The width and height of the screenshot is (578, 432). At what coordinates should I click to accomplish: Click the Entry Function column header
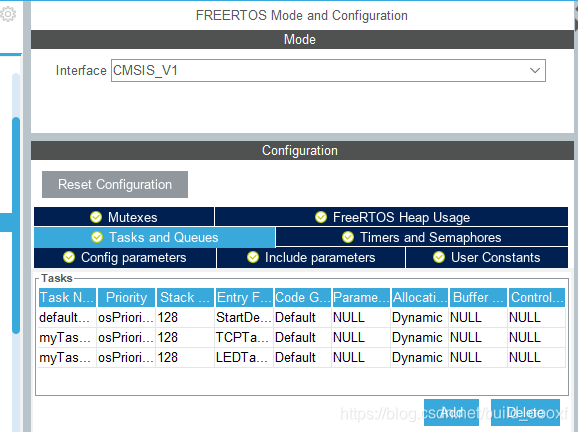click(244, 297)
